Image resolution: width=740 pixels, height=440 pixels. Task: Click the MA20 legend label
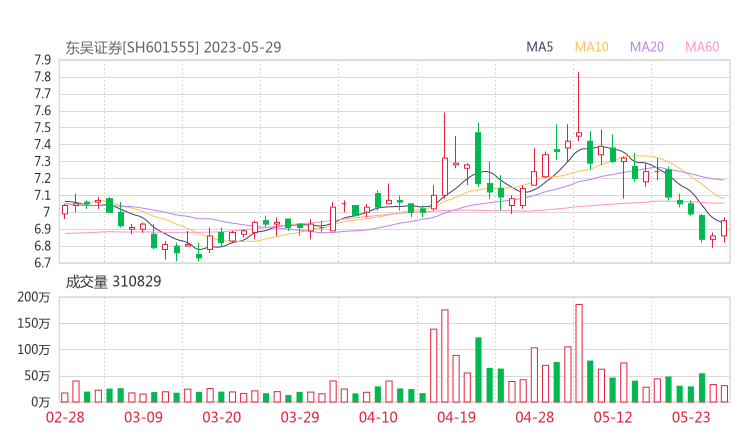[x=647, y=47]
